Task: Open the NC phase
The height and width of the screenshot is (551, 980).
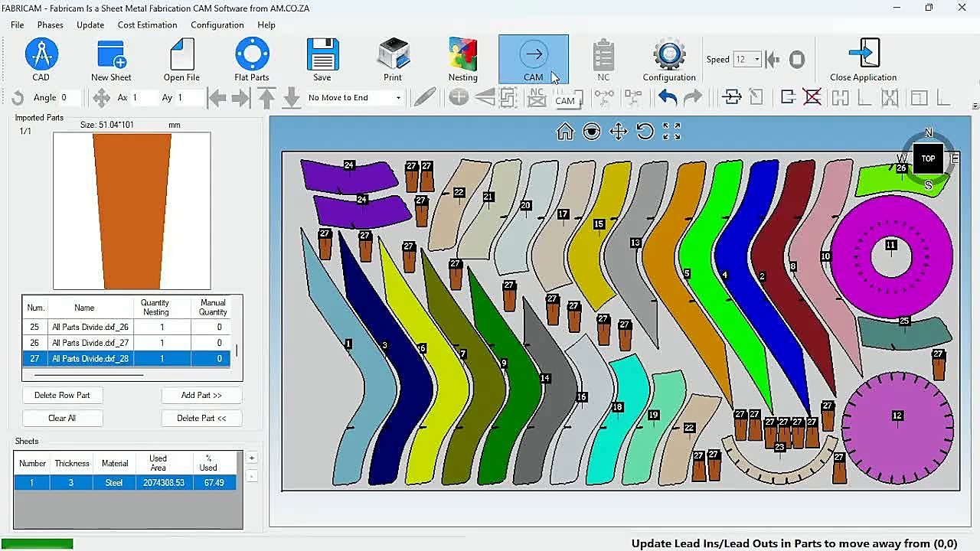Action: (603, 60)
